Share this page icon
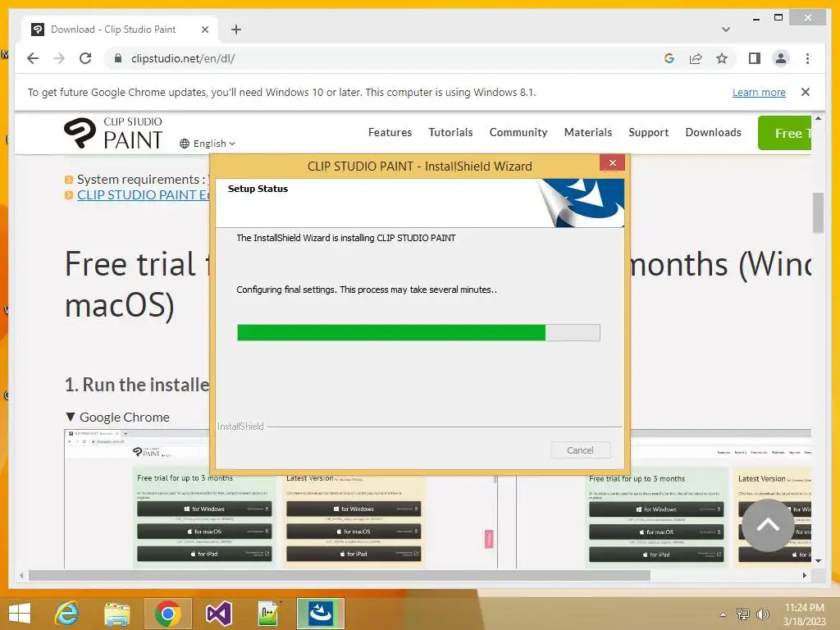840x630 pixels. pyautogui.click(x=696, y=58)
